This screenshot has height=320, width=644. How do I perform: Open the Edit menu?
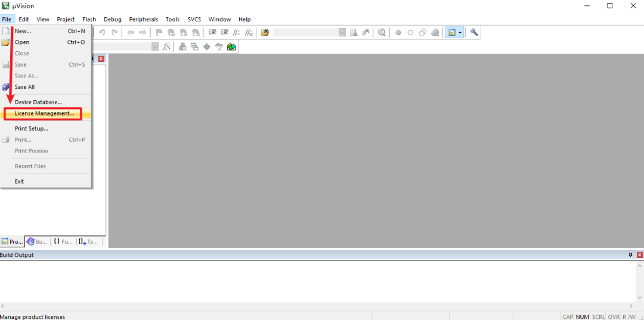pyautogui.click(x=24, y=19)
